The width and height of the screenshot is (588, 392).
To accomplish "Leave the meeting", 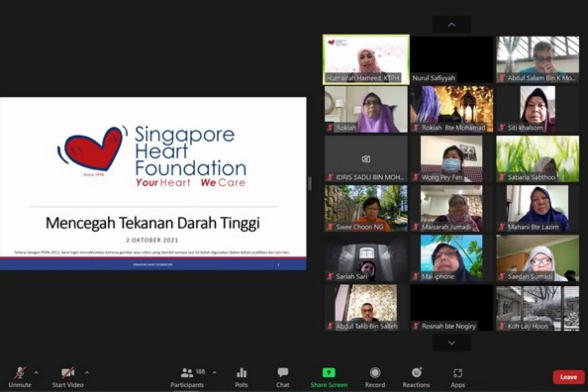I will (568, 377).
